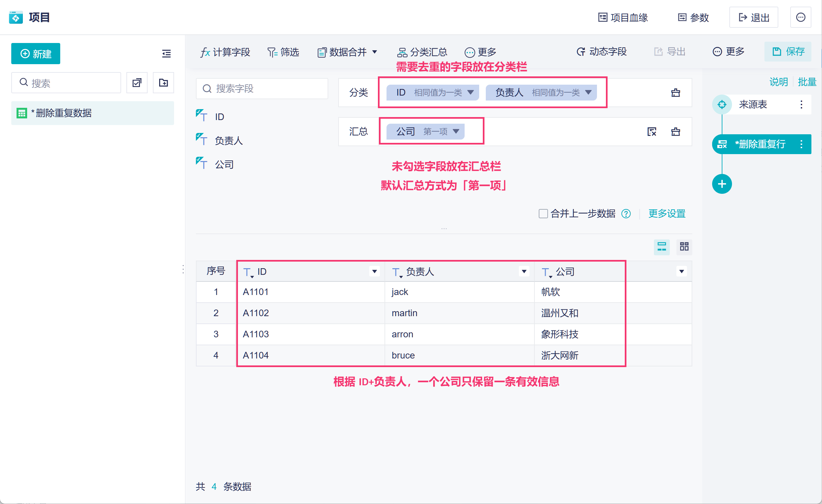Switch to list view of the data preview
The width and height of the screenshot is (822, 504).
[x=661, y=247]
